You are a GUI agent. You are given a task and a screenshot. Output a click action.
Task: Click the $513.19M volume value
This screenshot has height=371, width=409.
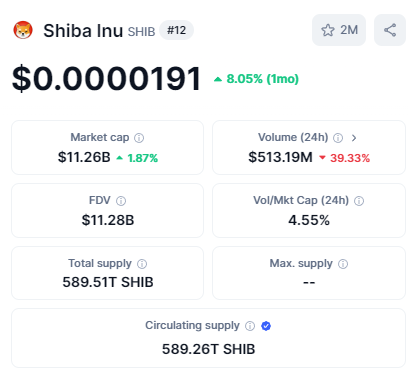point(280,157)
